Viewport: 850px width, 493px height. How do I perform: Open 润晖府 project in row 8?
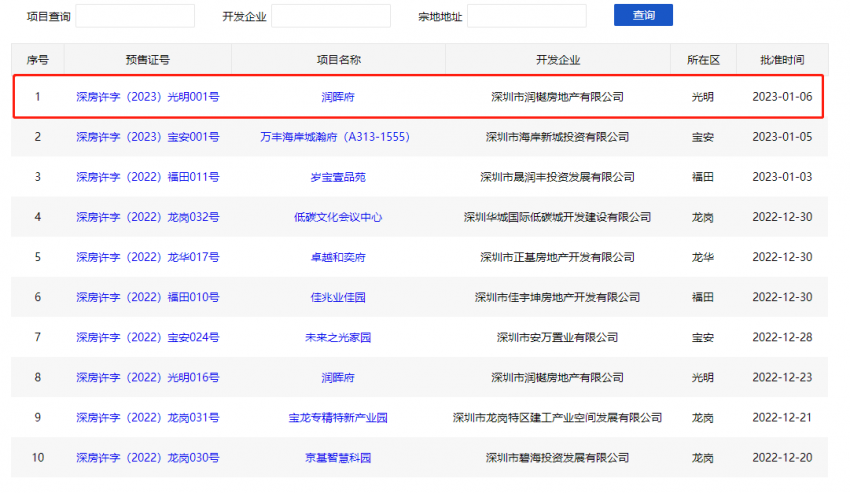338,378
